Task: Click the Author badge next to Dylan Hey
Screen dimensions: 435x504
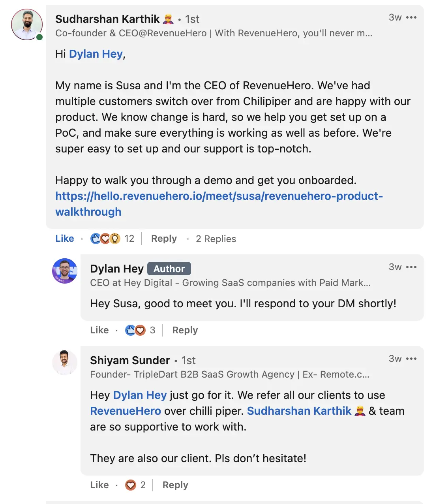Action: (x=169, y=269)
